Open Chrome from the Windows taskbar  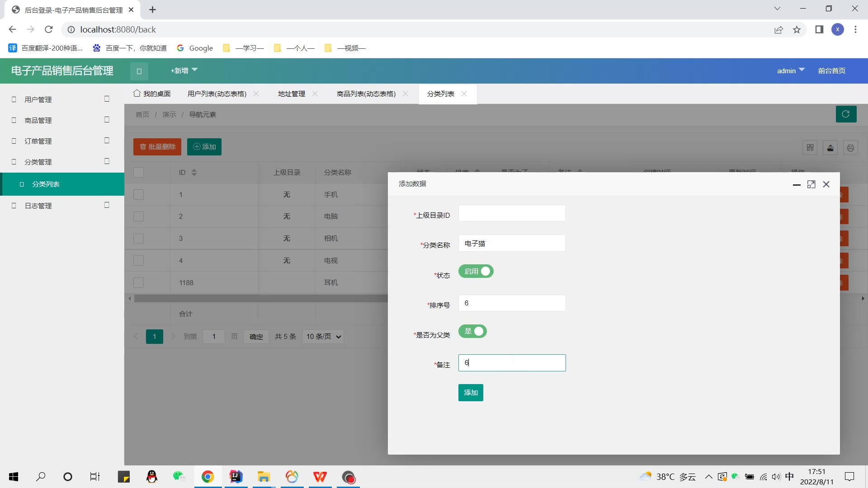tap(208, 477)
